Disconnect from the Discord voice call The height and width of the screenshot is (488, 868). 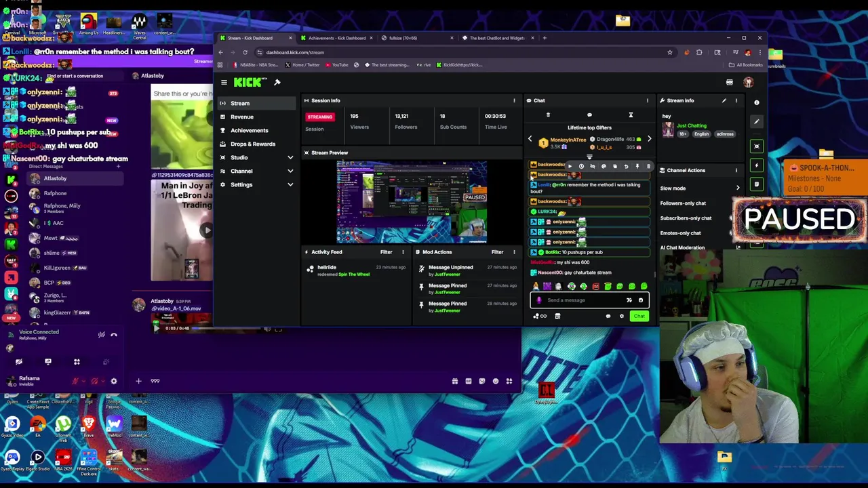pos(114,335)
